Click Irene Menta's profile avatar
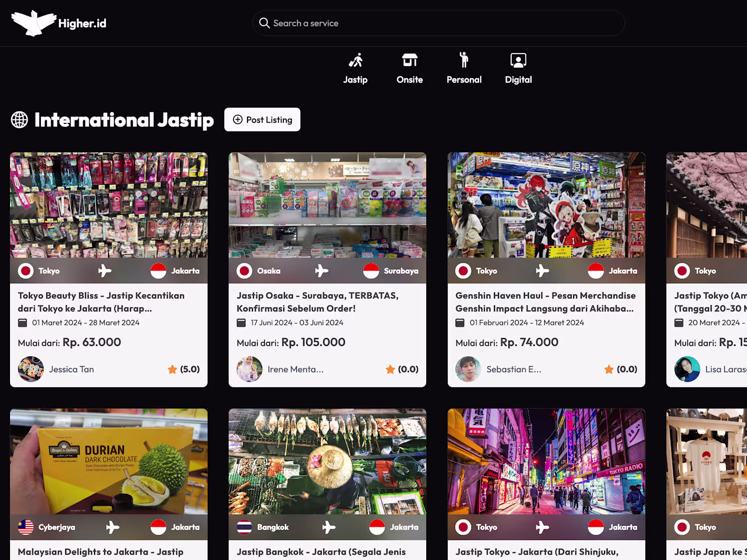Viewport: 747px width, 560px height. (249, 369)
